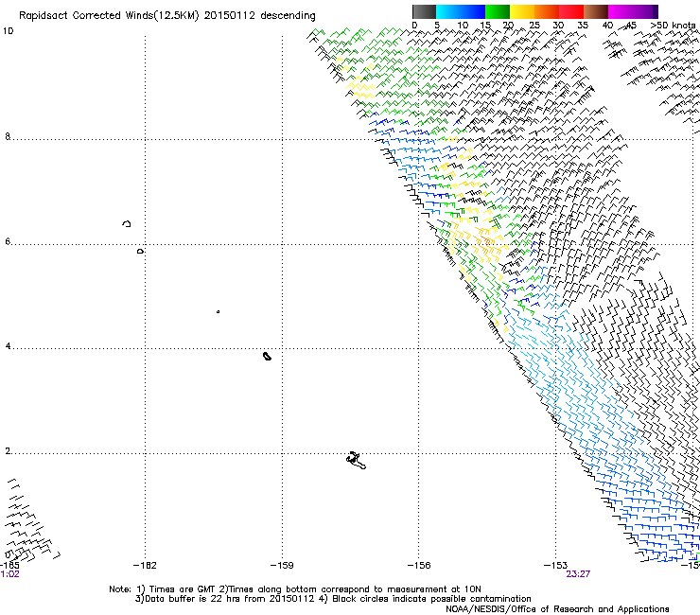
Task: Click the small island outline near 4N -159
Action: (x=267, y=356)
